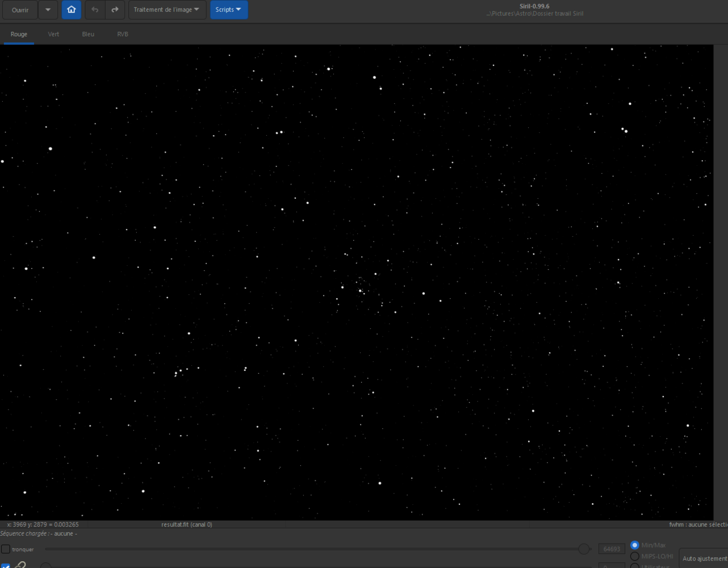The width and height of the screenshot is (728, 568).
Task: Select the Min/Max display mode radio button
Action: (x=634, y=545)
